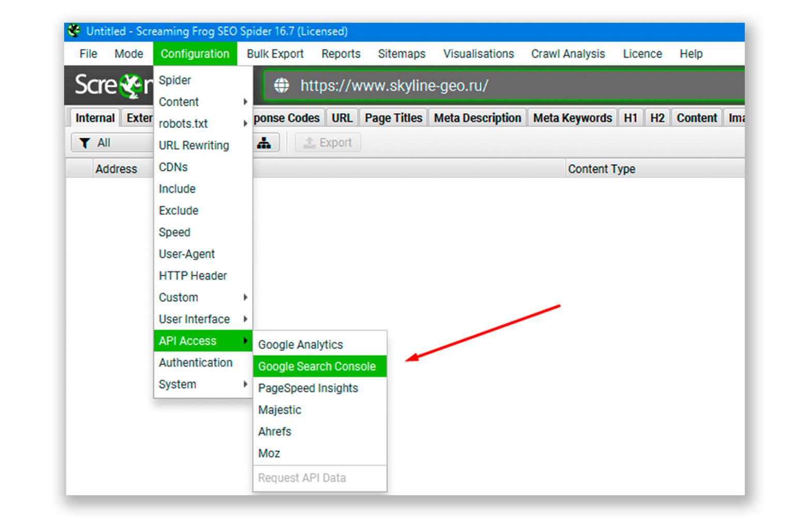
Task: Open the Mode menu
Action: pos(129,54)
